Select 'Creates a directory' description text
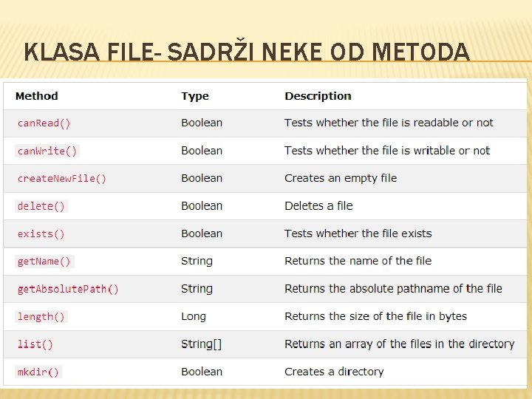 (334, 372)
